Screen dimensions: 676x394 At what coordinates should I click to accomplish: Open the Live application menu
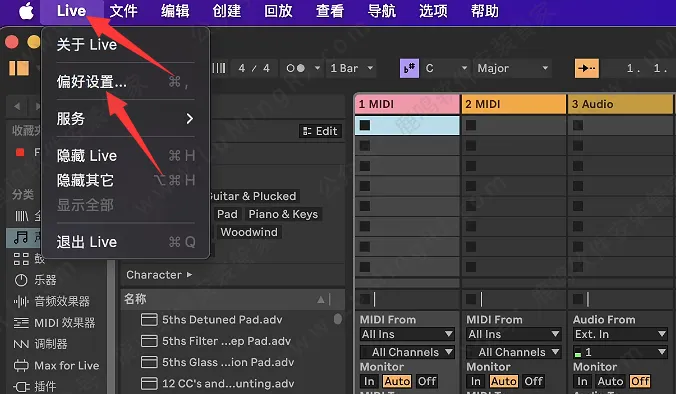(71, 11)
